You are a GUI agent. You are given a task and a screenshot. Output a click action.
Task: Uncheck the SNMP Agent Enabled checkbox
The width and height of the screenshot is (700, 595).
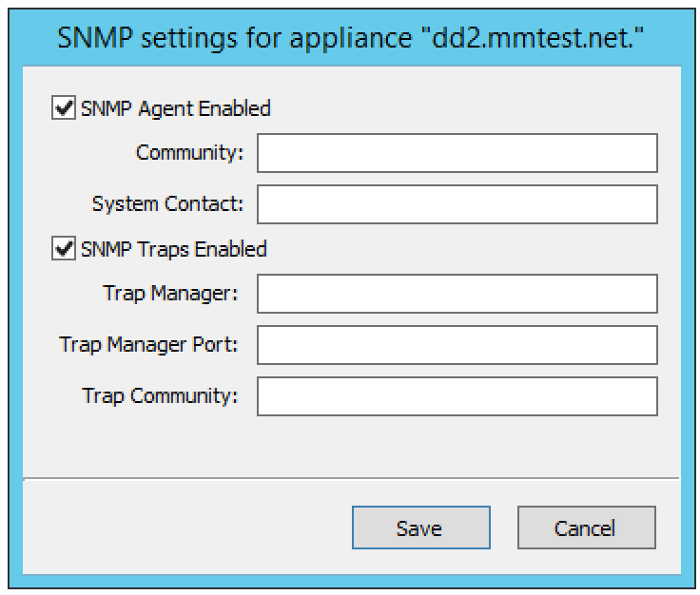coord(64,108)
